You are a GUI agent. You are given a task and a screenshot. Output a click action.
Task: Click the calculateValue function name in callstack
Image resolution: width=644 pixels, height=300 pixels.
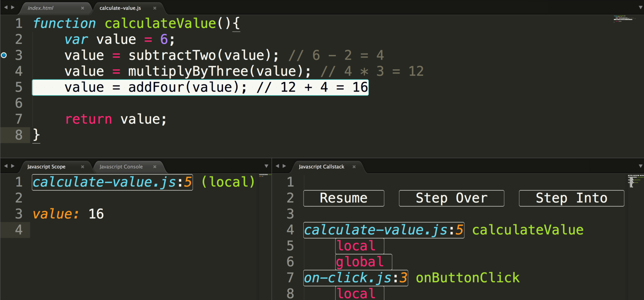pos(528,230)
